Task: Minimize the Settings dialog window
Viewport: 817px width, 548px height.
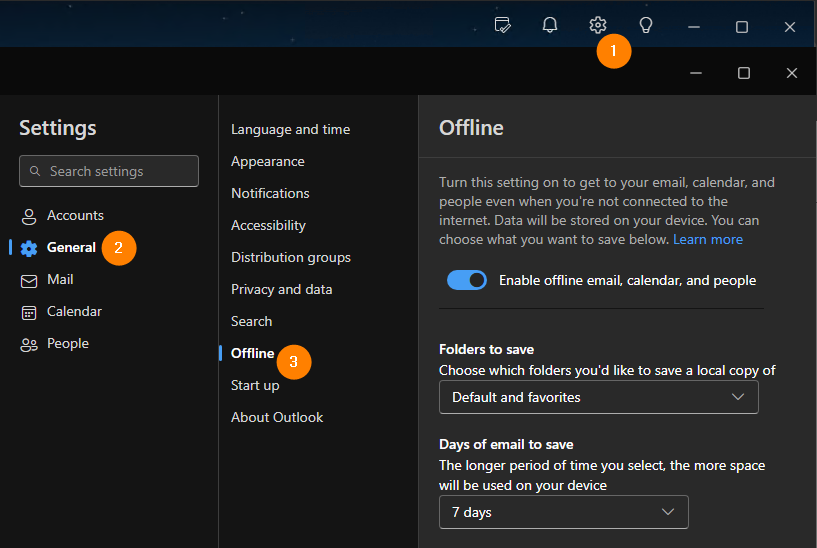Action: point(696,73)
